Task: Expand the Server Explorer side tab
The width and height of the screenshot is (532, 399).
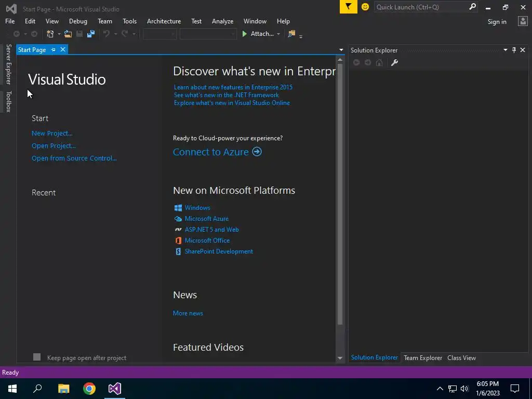Action: 8,64
